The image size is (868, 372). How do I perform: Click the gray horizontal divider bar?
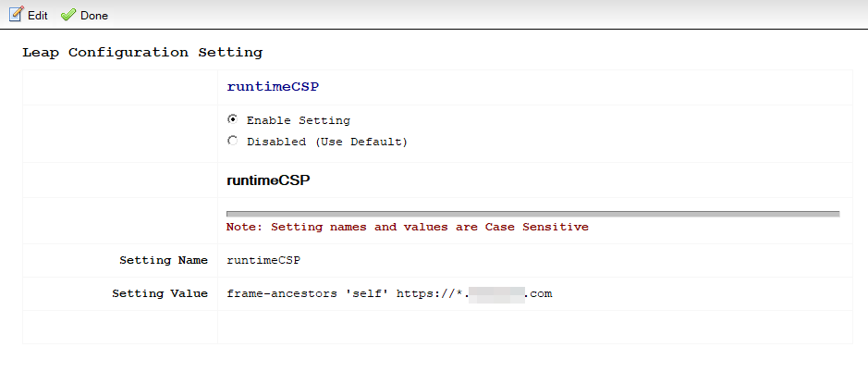532,213
